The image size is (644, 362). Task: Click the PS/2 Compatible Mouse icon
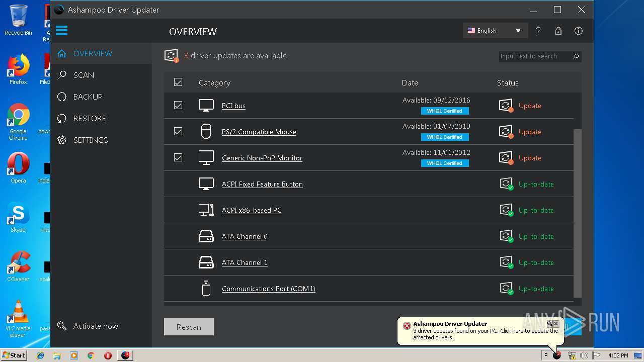[206, 132]
